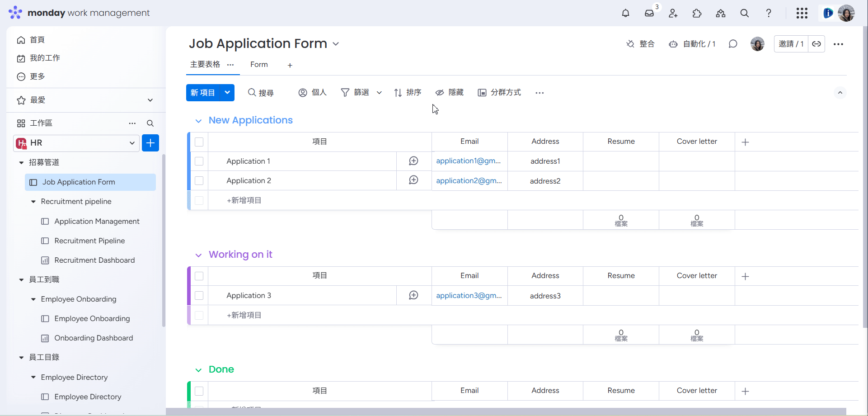
Task: Check the Application 3 row checkbox
Action: 199,295
